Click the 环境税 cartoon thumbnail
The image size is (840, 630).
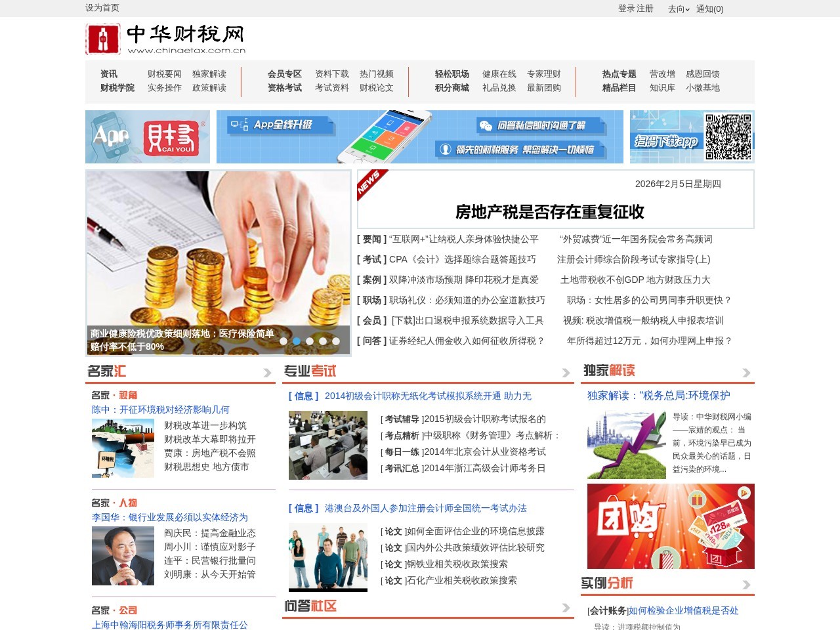(123, 448)
